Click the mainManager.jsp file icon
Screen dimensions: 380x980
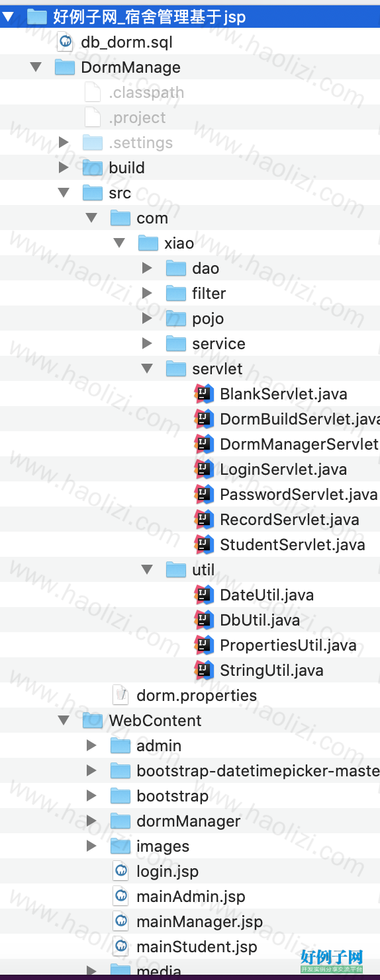120,922
